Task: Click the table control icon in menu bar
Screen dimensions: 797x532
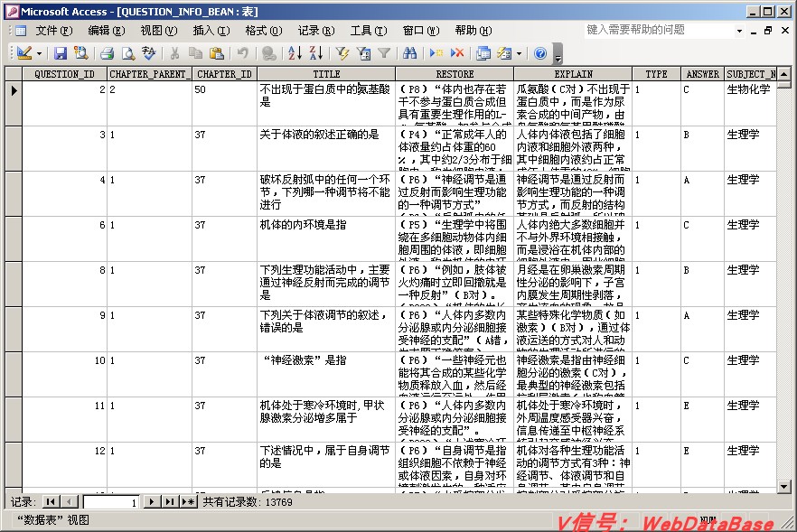Action: point(20,31)
